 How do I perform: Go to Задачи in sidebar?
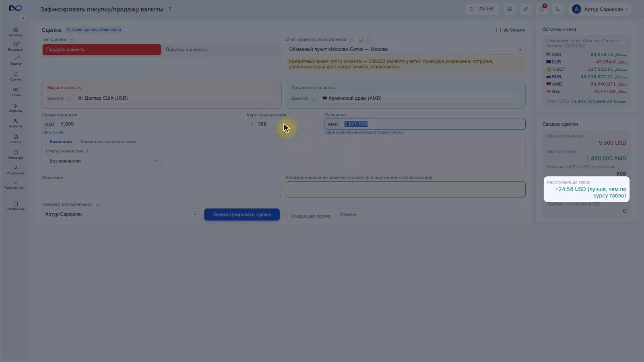[x=15, y=60]
